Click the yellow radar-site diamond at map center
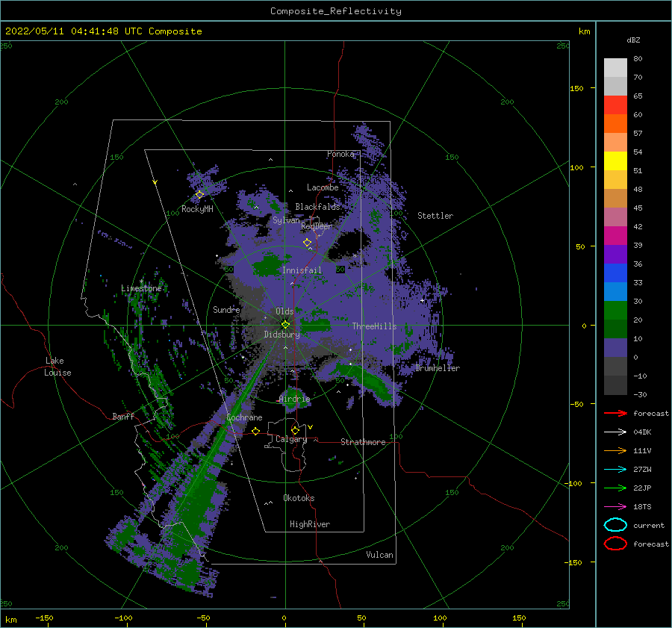Image resolution: width=672 pixels, height=628 pixels. [x=285, y=325]
